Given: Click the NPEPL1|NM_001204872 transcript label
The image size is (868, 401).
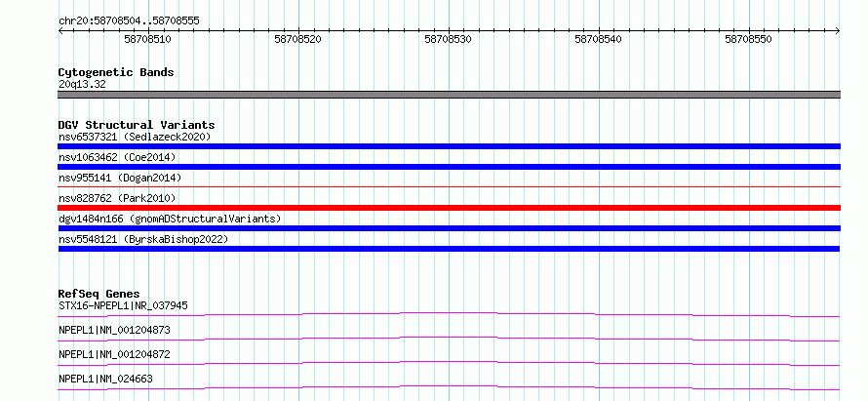Looking at the screenshot, I should 114,354.
